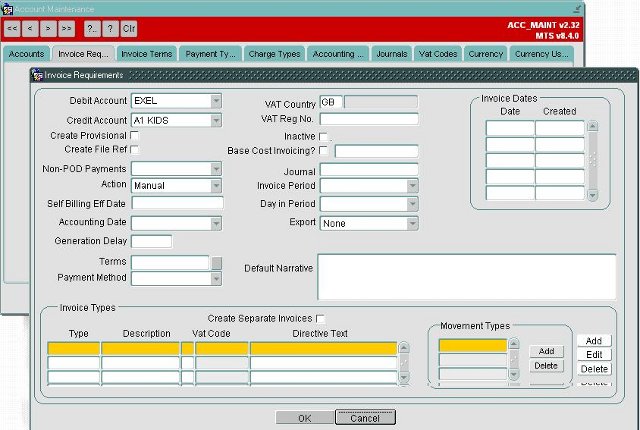Viewport: 640px width, 430px height.
Task: Click Invoice Types list scroll up arrow
Action: coord(404,348)
